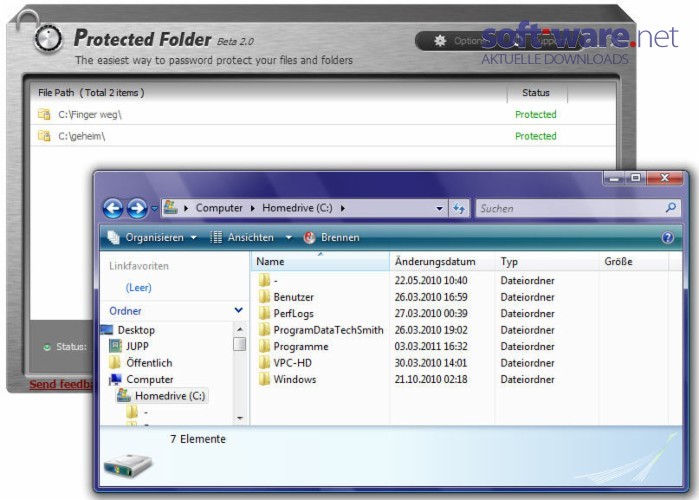Click the PerfLogs folder name
Viewport: 699px width, 500px height.
(293, 314)
